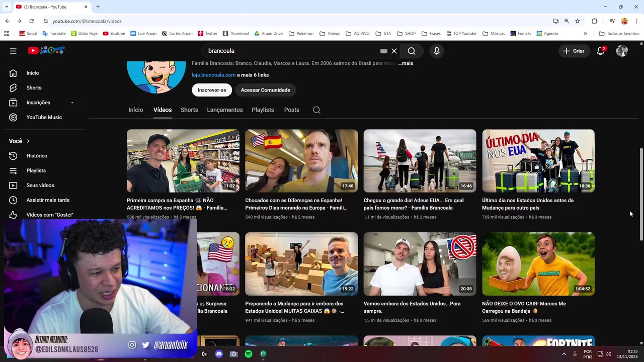644x362 pixels.
Task: Open Vamos embora dos Estados Unidos title
Action: (412, 307)
